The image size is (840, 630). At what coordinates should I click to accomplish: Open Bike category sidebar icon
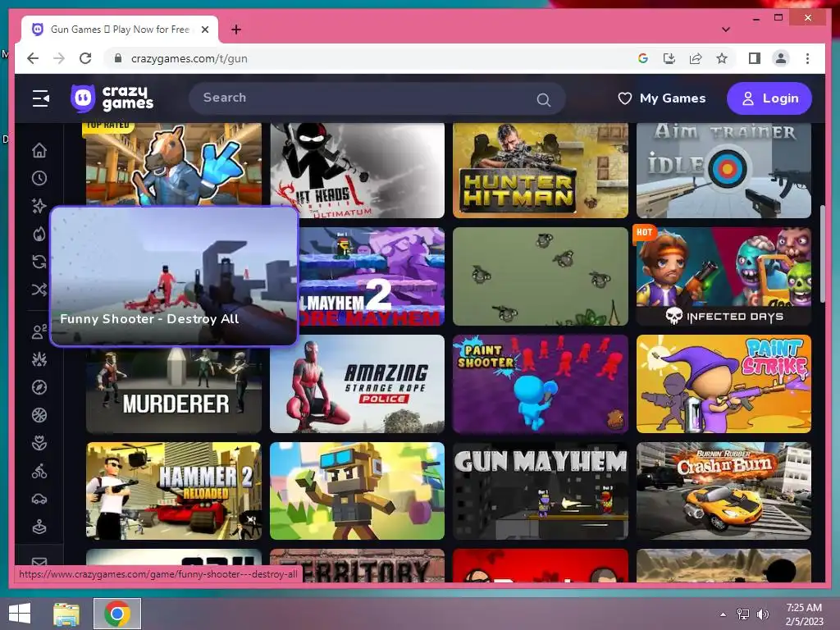pyautogui.click(x=39, y=472)
